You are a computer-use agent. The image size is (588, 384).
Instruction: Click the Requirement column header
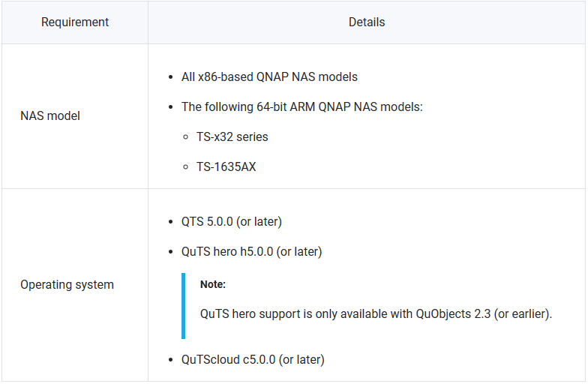click(x=75, y=22)
